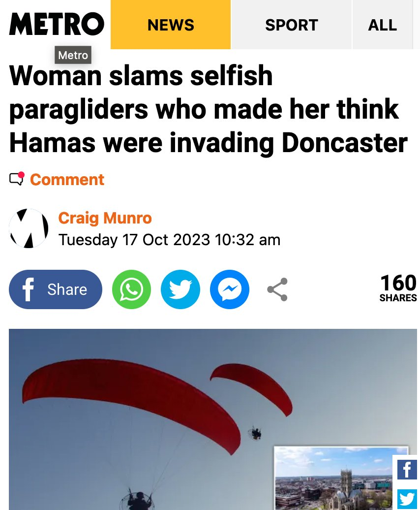The image size is (420, 510).
Task: Click the 160 shares counter
Action: (x=398, y=288)
